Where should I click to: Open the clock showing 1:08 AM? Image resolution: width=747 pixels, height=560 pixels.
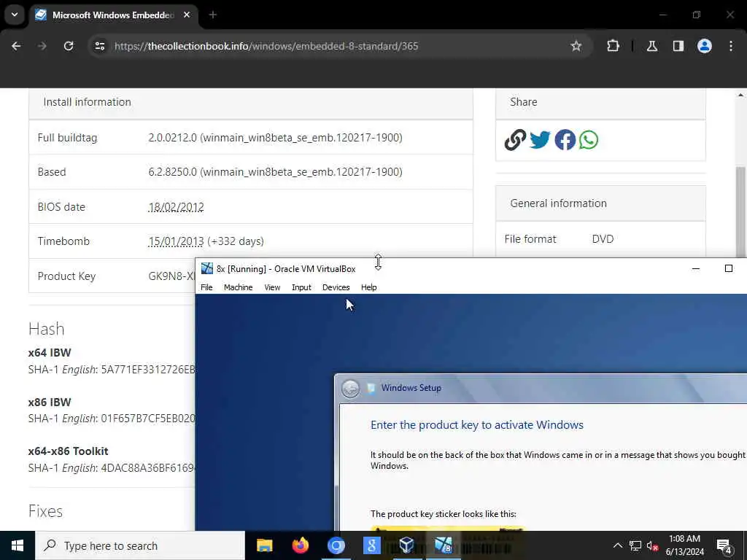pyautogui.click(x=684, y=545)
